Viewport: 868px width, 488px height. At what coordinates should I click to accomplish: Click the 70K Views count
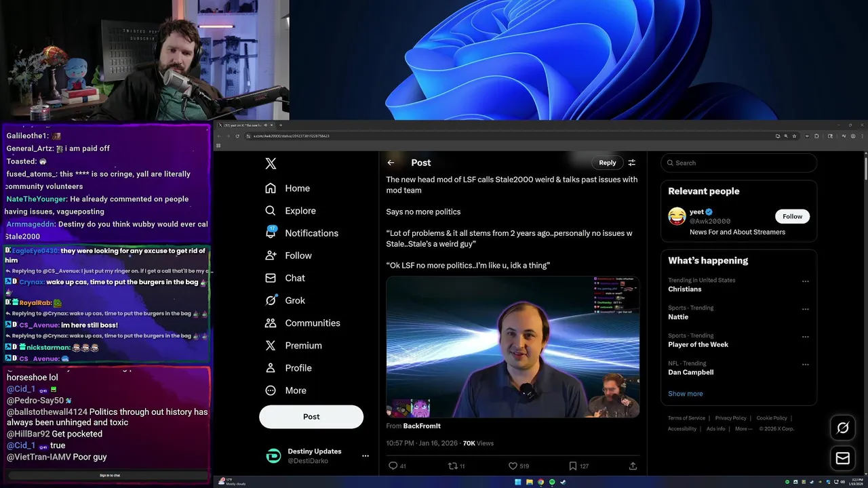[x=478, y=443]
